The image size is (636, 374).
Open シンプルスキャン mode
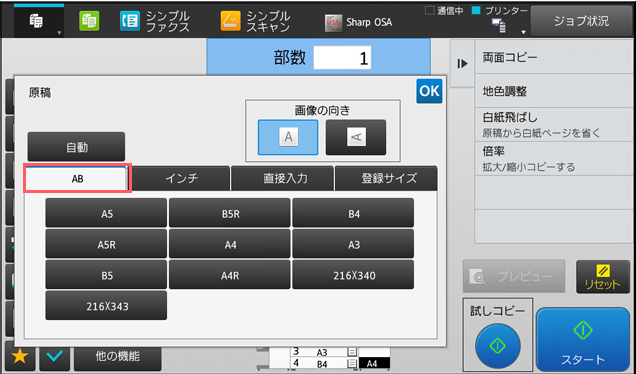click(x=256, y=21)
